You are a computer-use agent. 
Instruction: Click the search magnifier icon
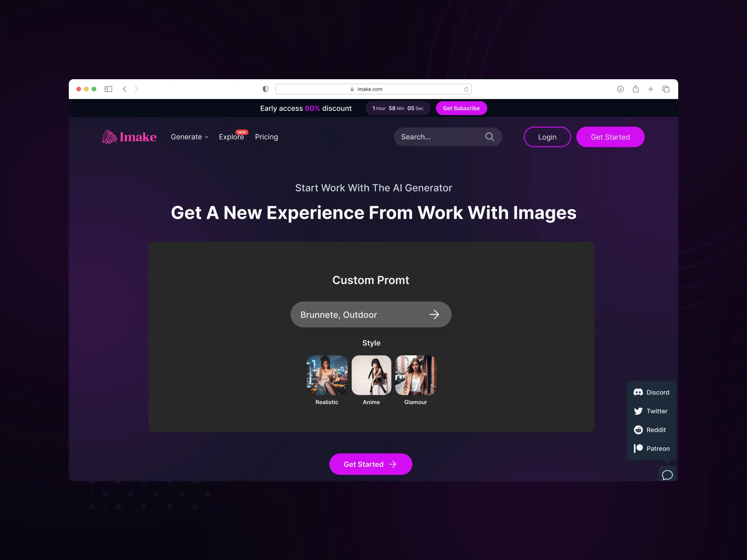[x=490, y=137]
